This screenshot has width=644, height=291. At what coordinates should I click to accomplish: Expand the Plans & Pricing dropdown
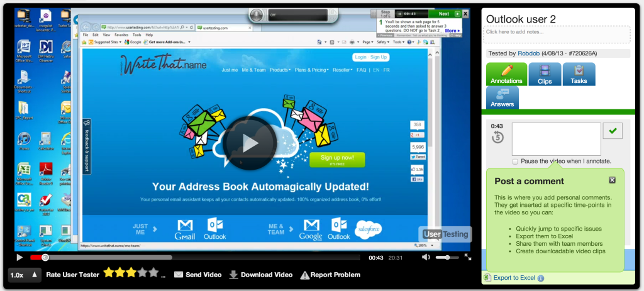tap(311, 70)
